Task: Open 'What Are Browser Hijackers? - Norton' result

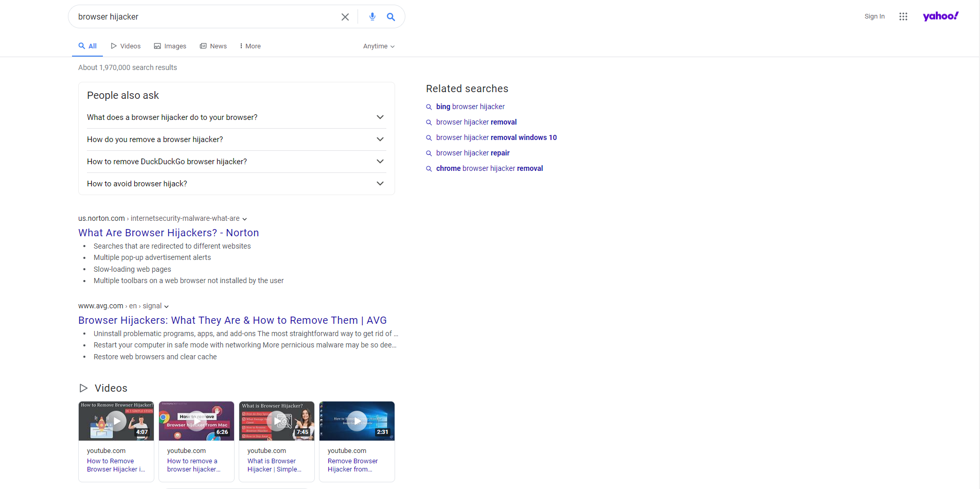Action: [169, 233]
